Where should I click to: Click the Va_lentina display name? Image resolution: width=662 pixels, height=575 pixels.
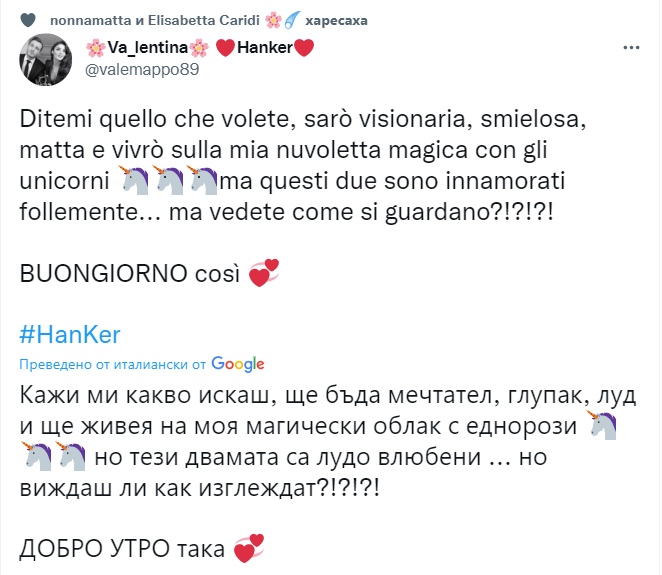[x=144, y=48]
